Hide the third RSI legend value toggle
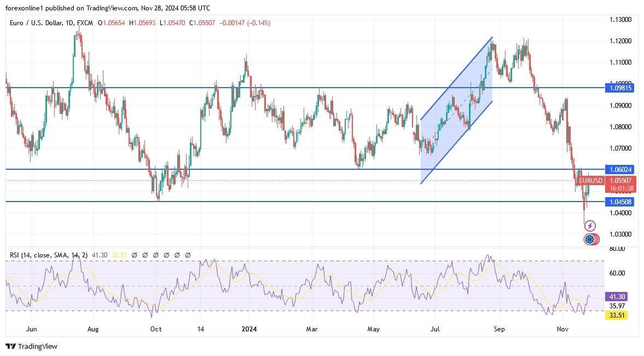Image resolution: width=644 pixels, height=356 pixels. click(x=156, y=255)
